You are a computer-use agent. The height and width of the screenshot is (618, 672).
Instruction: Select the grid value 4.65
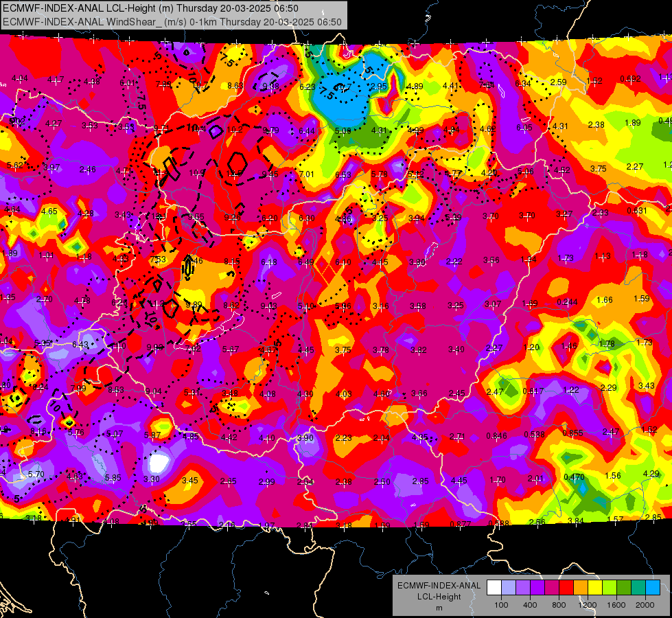click(x=49, y=211)
